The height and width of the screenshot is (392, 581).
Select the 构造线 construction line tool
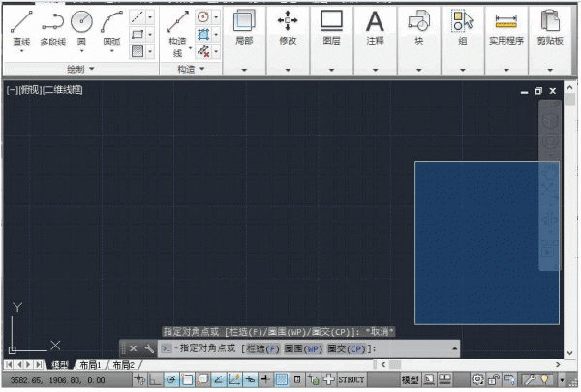coord(177,33)
